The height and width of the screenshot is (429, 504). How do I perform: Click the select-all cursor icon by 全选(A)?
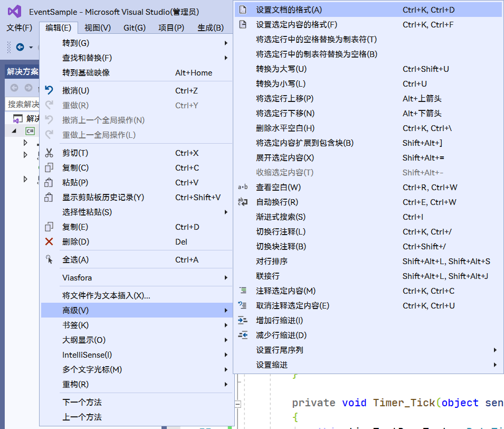[x=49, y=259]
